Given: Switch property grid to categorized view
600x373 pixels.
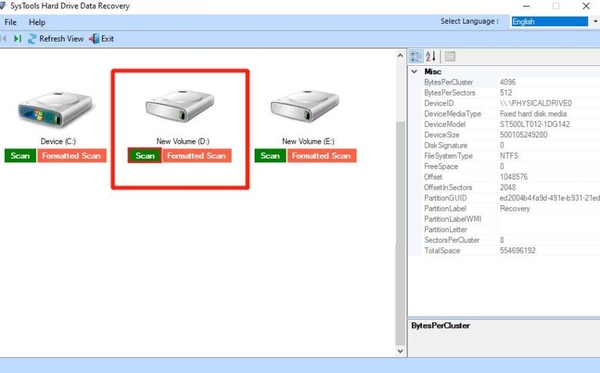Looking at the screenshot, I should pyautogui.click(x=416, y=57).
